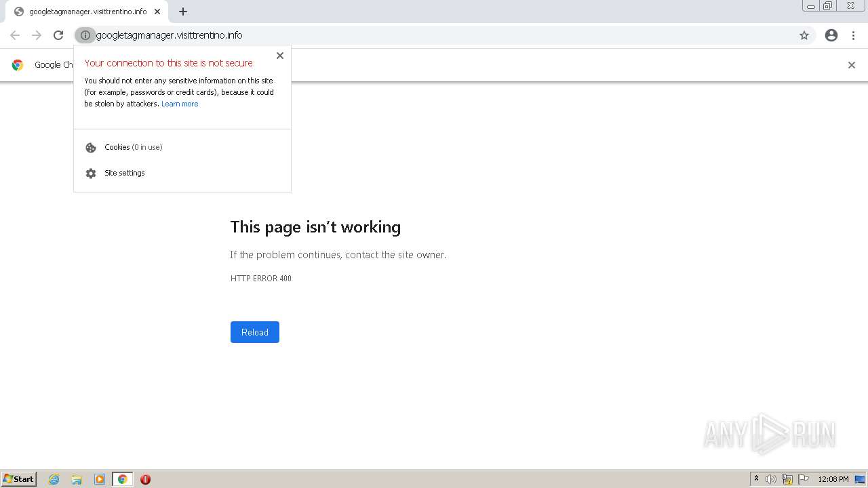Open Windows Explorer folder in taskbar
868x488 pixels.
77,479
